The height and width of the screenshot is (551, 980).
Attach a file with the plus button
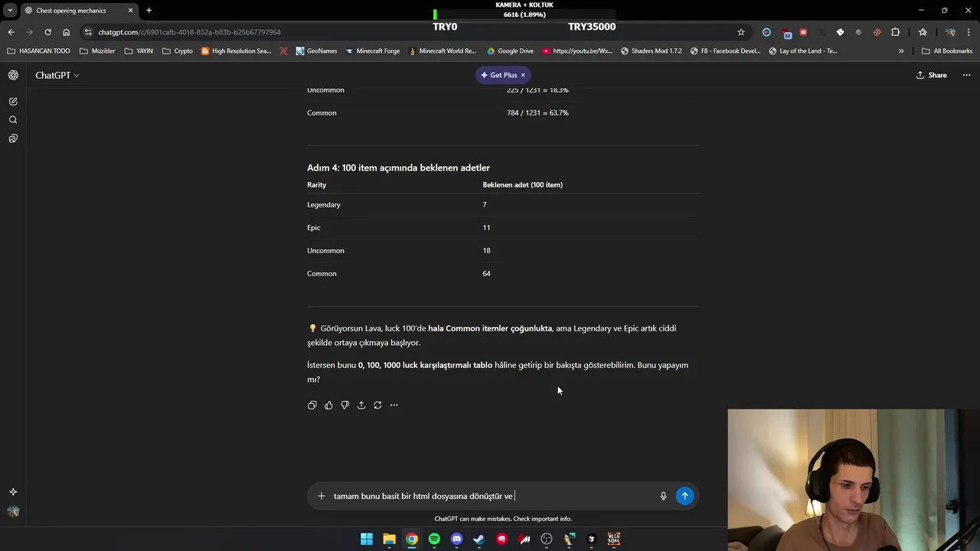(x=322, y=496)
